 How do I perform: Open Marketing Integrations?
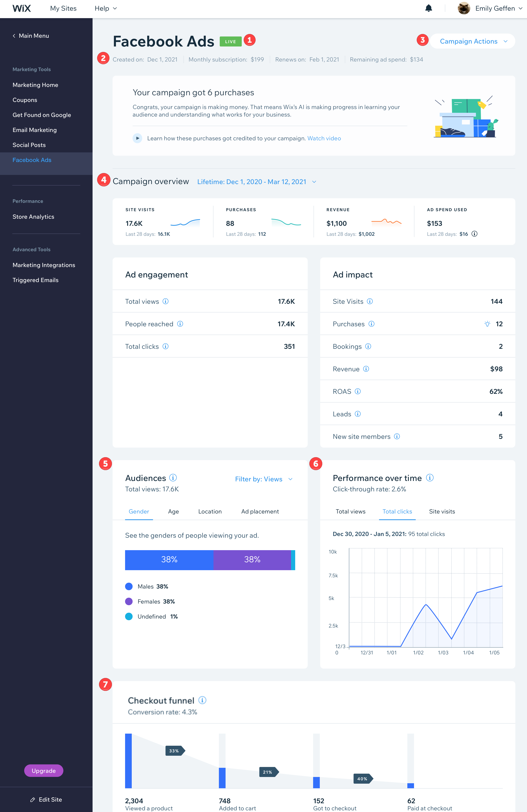[x=44, y=265]
